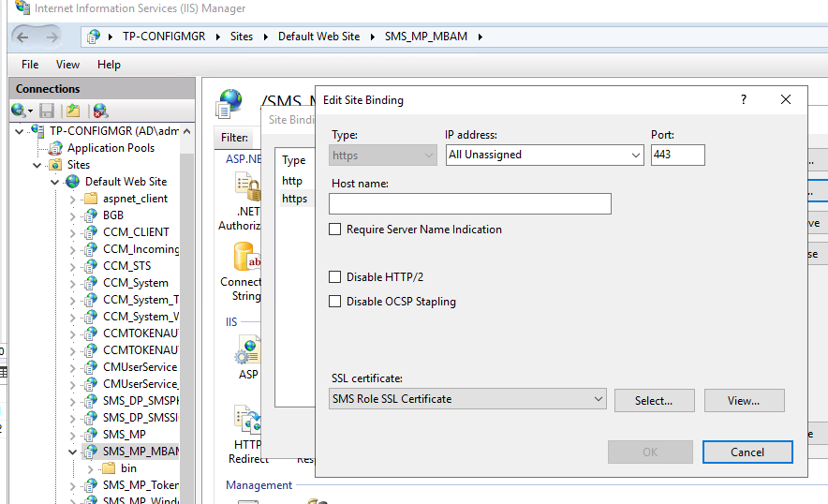Expand the CMUserService tree node
828x504 pixels.
73,368
